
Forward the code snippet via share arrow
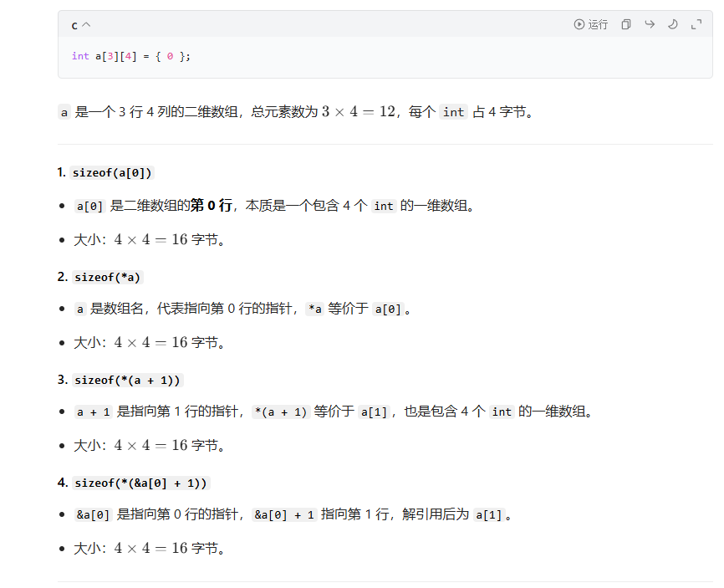pos(650,24)
